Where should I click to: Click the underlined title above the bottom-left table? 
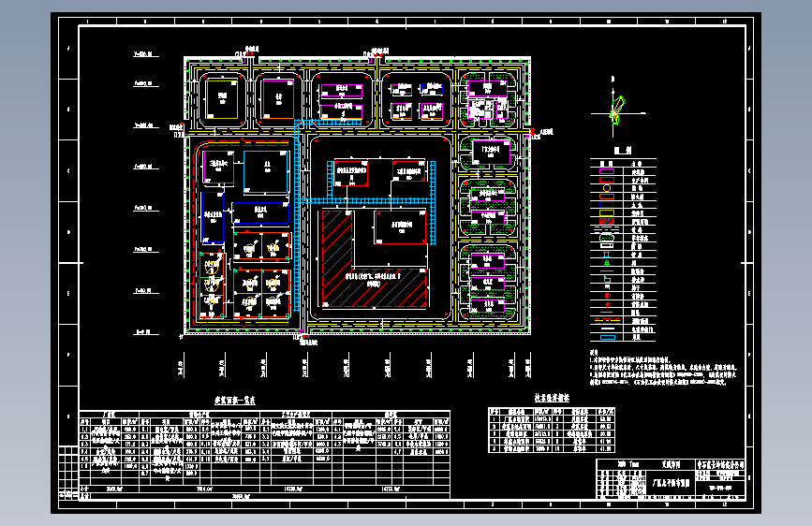(x=235, y=401)
